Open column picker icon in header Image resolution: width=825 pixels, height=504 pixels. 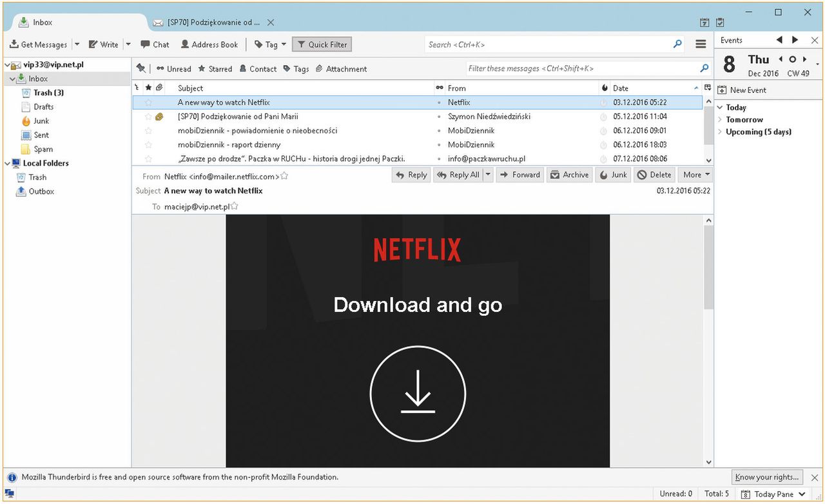[x=708, y=88]
